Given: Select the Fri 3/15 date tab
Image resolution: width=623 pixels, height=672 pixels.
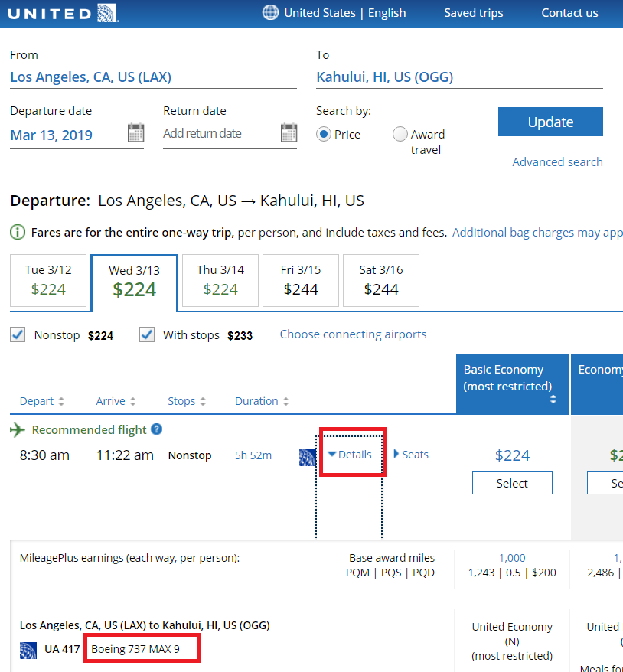Looking at the screenshot, I should coord(300,280).
